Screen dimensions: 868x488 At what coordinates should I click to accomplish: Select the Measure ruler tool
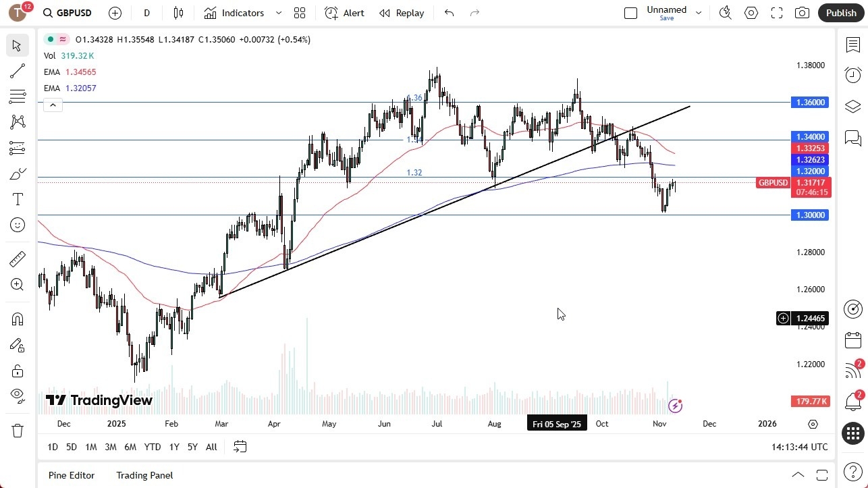point(18,259)
